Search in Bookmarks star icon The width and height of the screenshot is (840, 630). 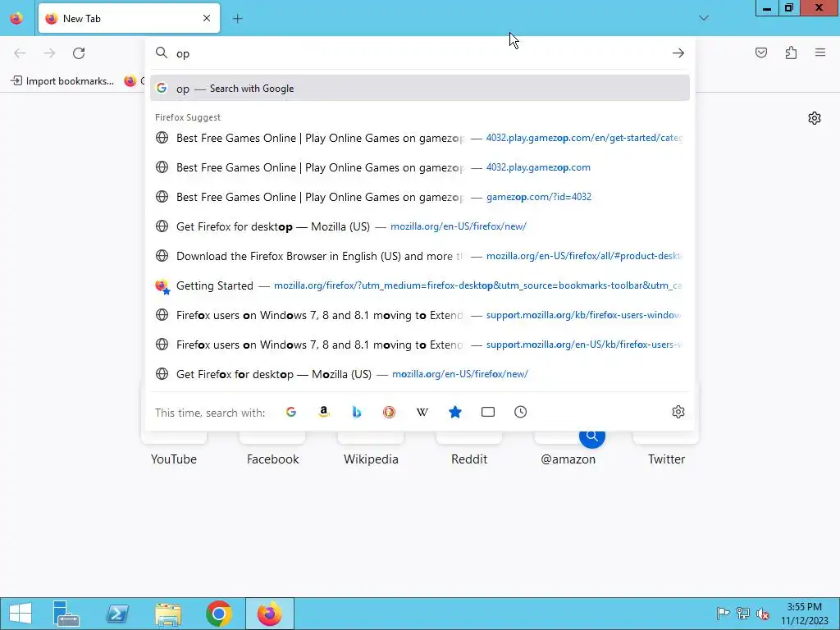[454, 412]
